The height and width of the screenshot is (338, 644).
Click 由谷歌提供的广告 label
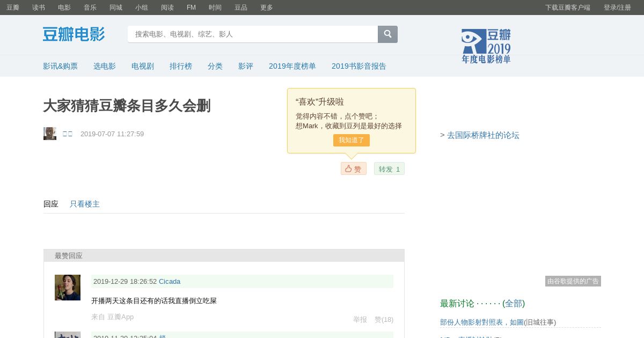pyautogui.click(x=573, y=281)
